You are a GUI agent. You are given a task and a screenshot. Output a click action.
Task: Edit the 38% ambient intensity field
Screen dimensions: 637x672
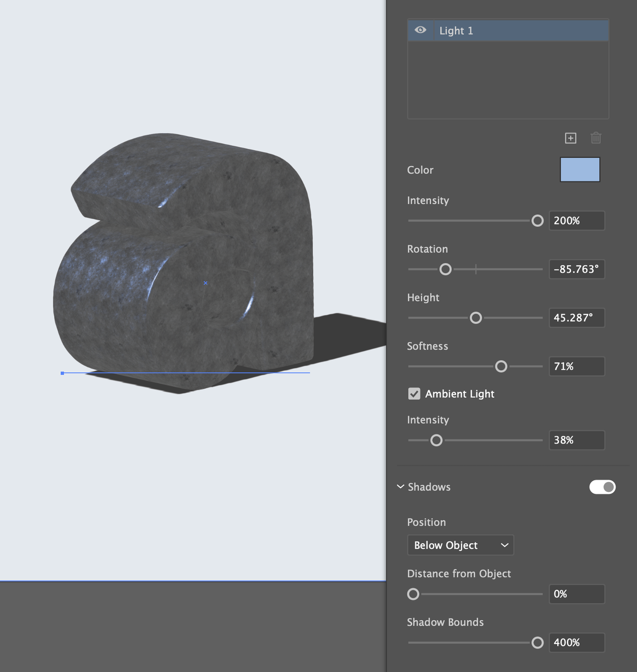(577, 440)
